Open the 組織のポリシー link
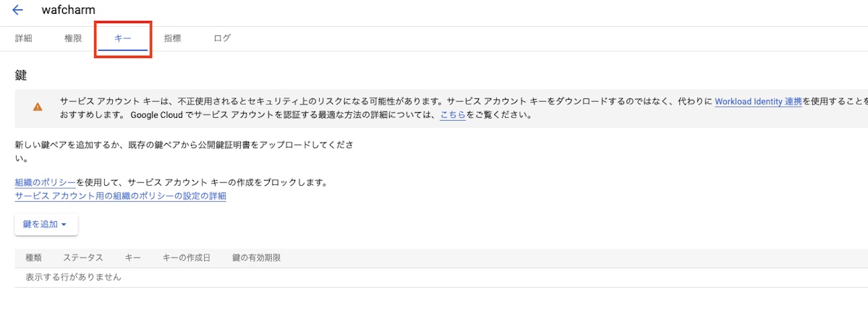 [x=45, y=183]
